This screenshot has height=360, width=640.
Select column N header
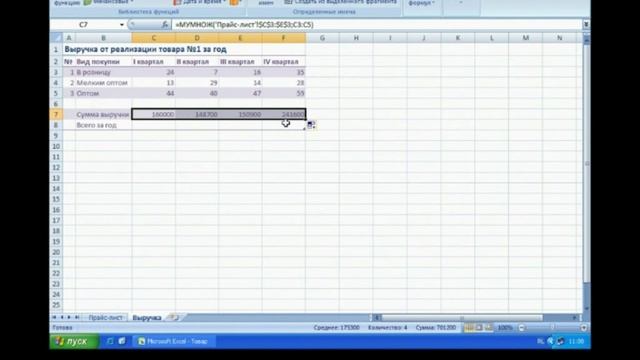coord(559,38)
